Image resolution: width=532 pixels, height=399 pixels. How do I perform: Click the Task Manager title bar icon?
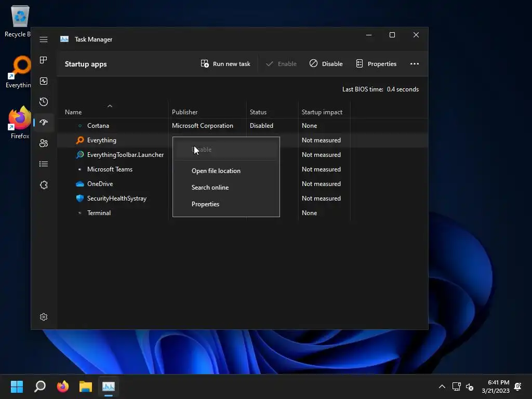[64, 39]
